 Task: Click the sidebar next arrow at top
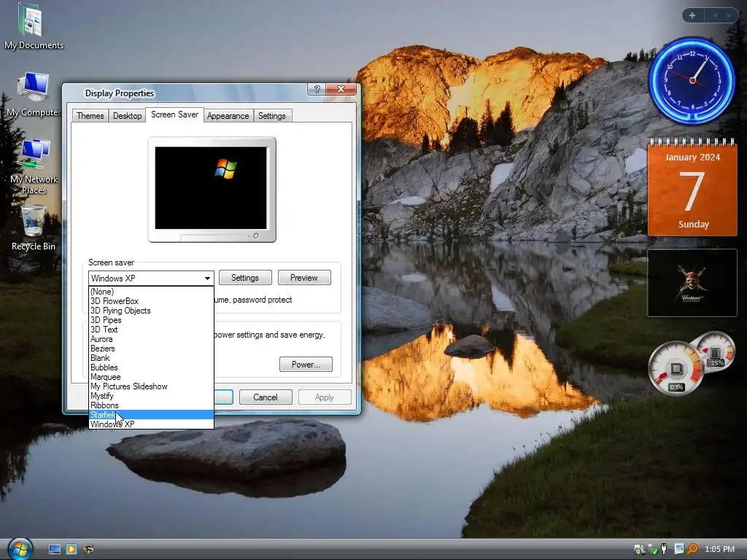(x=729, y=15)
